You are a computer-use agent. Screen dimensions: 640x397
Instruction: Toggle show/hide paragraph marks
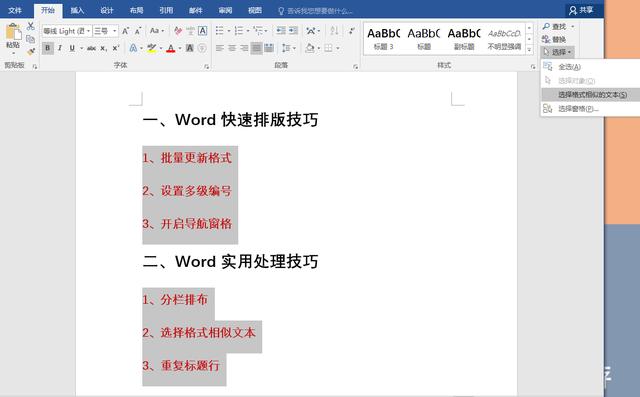[x=351, y=31]
